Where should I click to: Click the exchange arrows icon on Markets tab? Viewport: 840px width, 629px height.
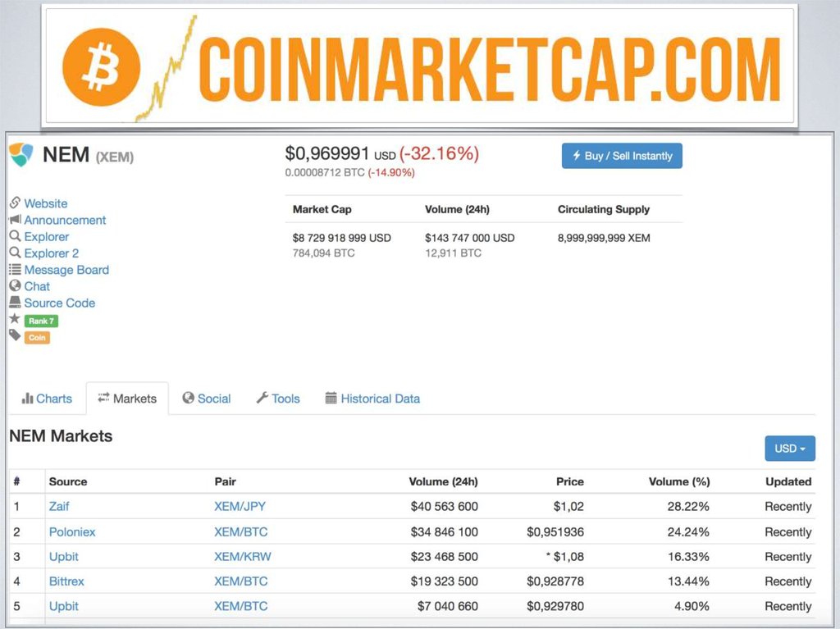point(103,398)
